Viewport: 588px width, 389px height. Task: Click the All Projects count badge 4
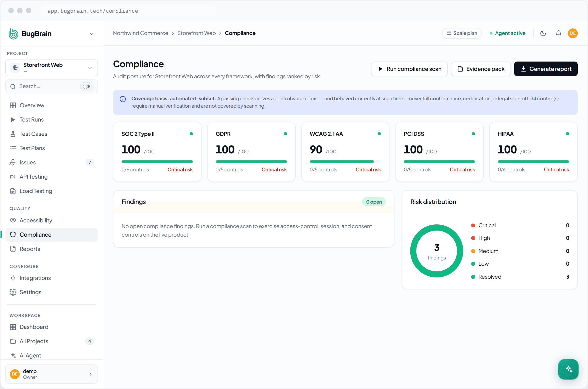pos(90,341)
